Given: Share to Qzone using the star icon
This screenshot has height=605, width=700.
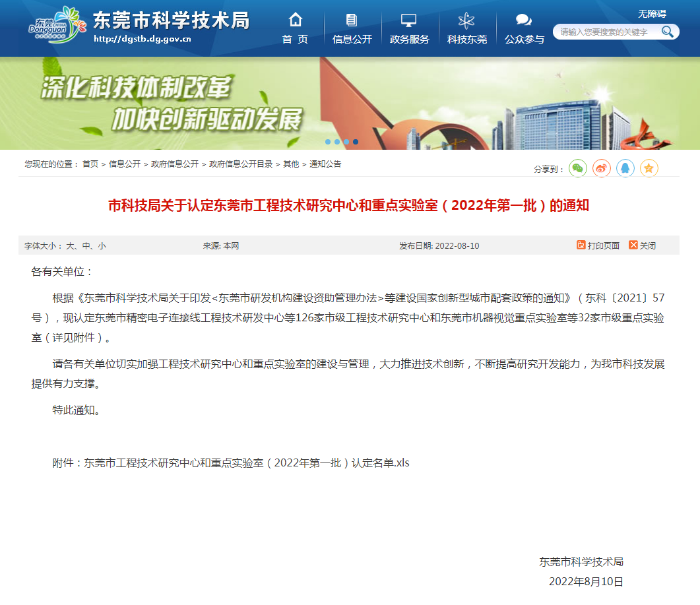Looking at the screenshot, I should (x=649, y=168).
